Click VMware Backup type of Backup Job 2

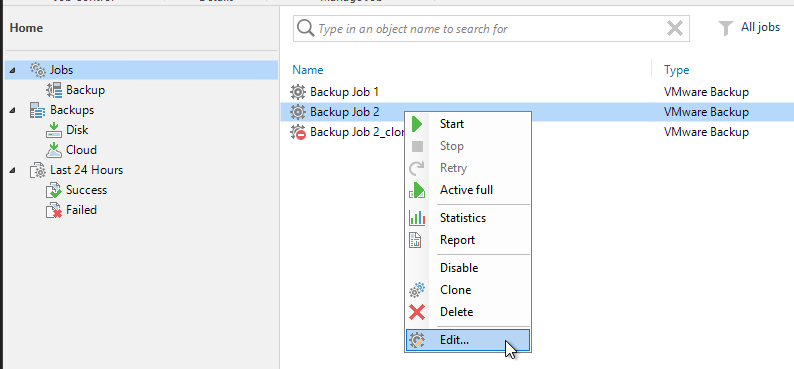coord(706,112)
